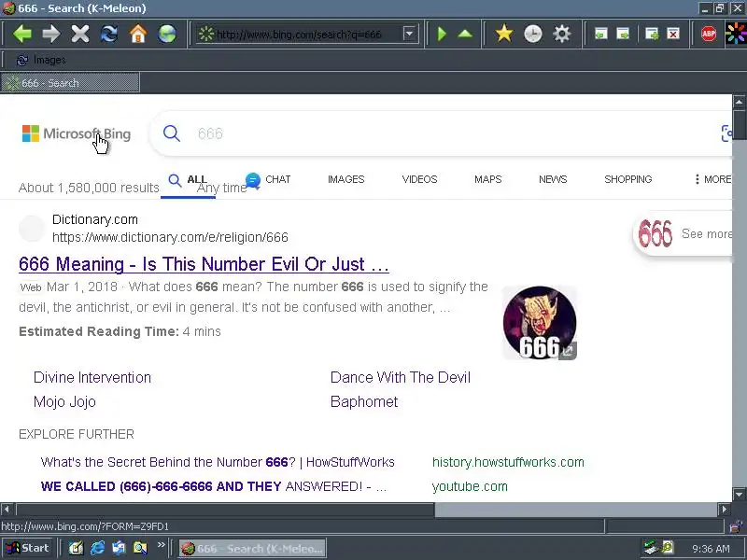747x560 pixels.
Task: Open the home page via house icon
Action: click(x=138, y=34)
